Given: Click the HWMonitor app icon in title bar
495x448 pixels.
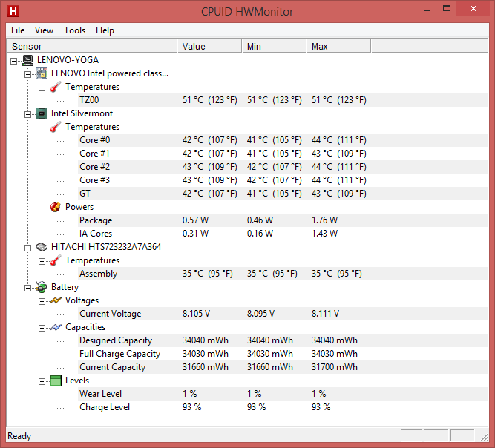Looking at the screenshot, I should (13, 12).
